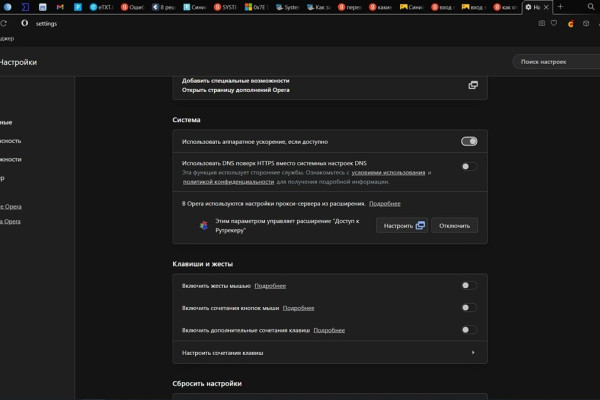600x400 pixels.
Task: Click the 'Система' section heading
Action: pyautogui.click(x=186, y=120)
